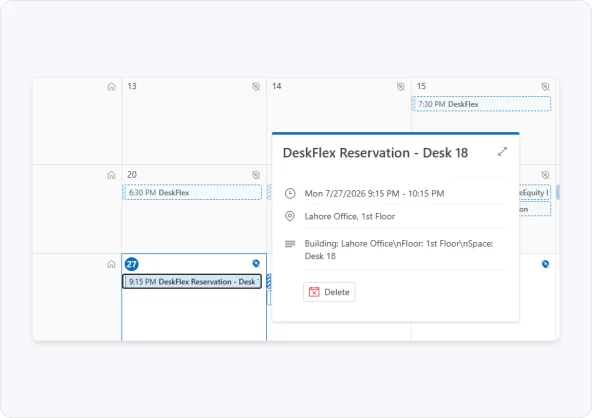Image resolution: width=592 pixels, height=418 pixels.
Task: Open the 7:30 PM DeskFlex event on the 15th
Action: coord(481,104)
